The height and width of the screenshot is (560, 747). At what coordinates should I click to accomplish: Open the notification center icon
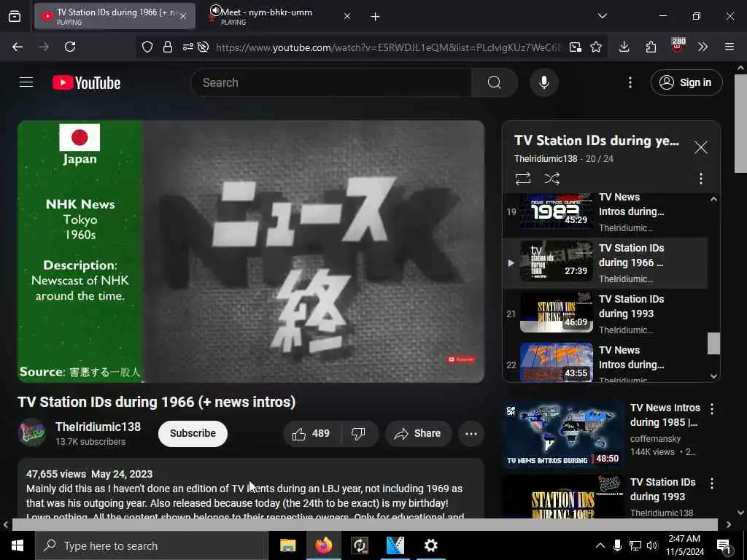(724, 545)
